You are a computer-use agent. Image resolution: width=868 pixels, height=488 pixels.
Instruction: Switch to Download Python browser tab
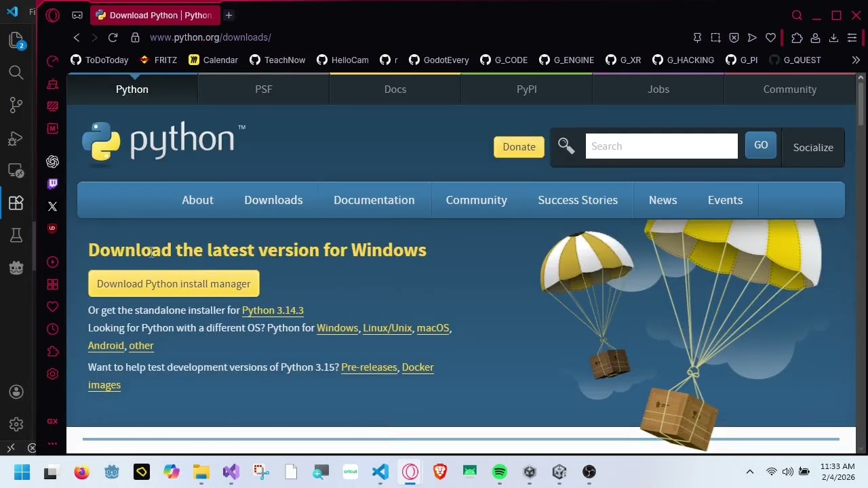pyautogui.click(x=155, y=15)
